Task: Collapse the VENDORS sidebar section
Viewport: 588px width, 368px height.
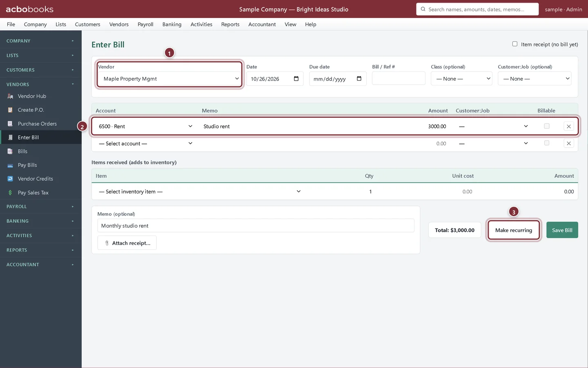Action: (x=41, y=84)
